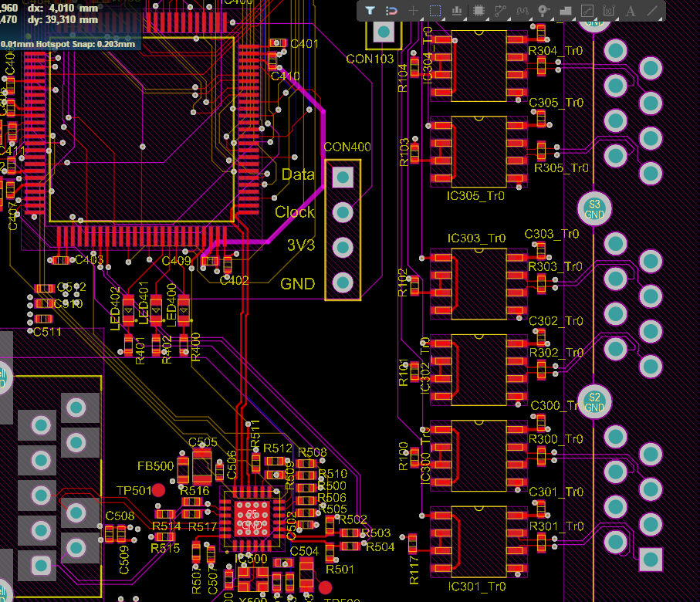
Task: Click the C402 designator label
Action: 235,280
